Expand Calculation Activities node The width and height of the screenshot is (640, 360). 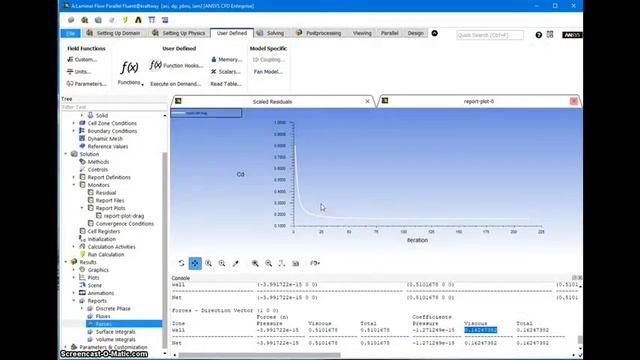[x=74, y=247]
